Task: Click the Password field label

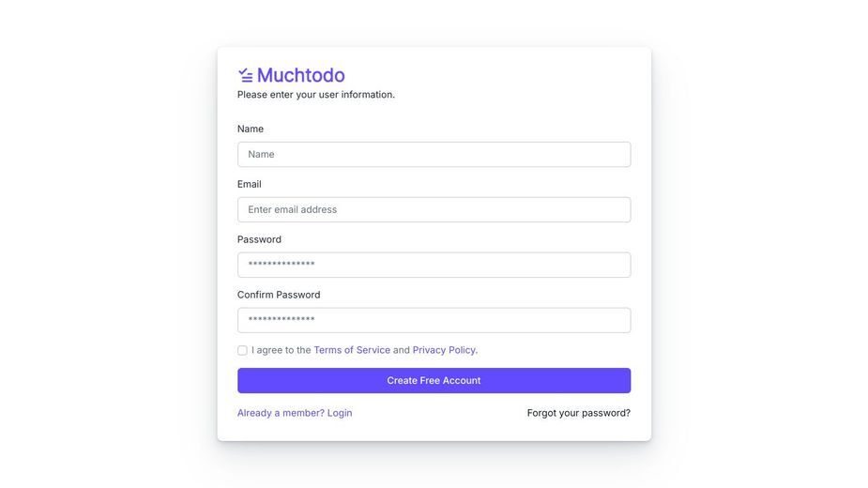Action: coord(259,239)
